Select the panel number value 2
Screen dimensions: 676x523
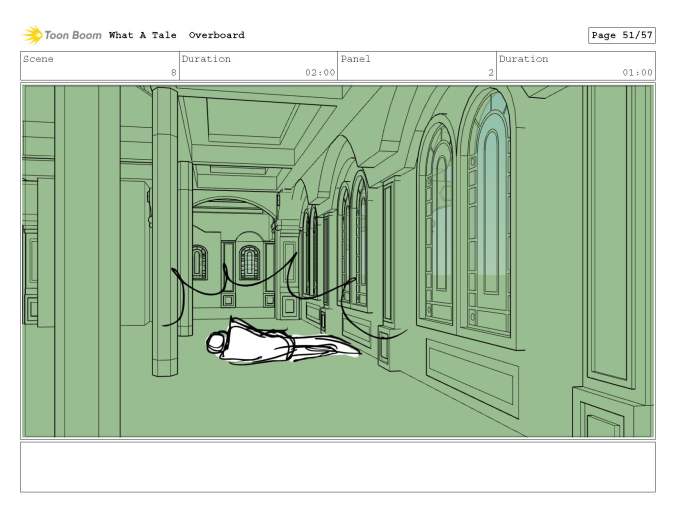490,72
